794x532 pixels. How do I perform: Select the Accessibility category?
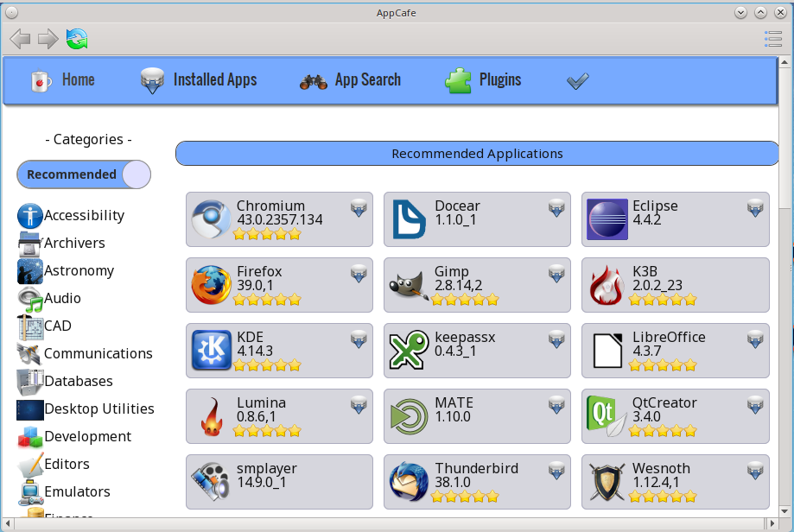point(71,216)
